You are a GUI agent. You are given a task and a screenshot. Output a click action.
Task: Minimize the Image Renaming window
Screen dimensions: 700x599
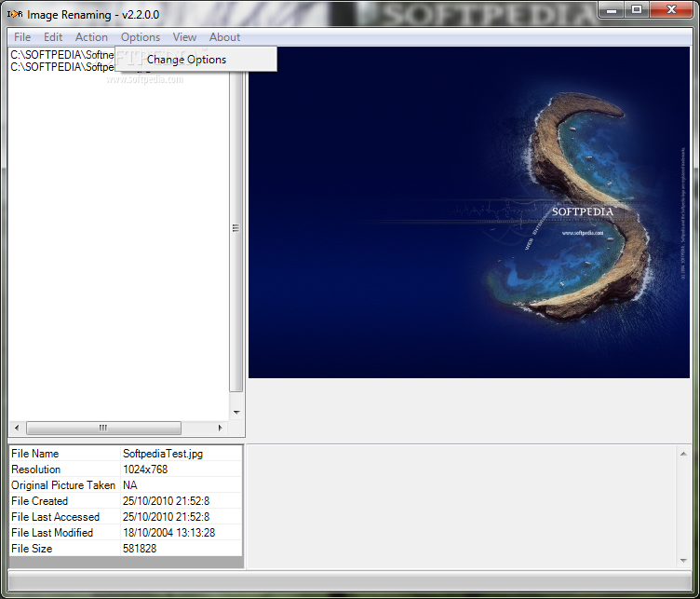coord(612,10)
